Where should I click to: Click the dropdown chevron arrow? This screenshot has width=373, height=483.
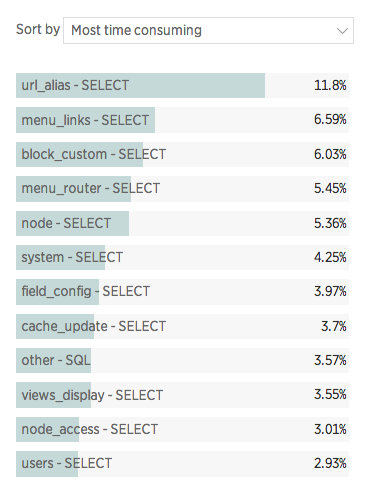point(342,31)
